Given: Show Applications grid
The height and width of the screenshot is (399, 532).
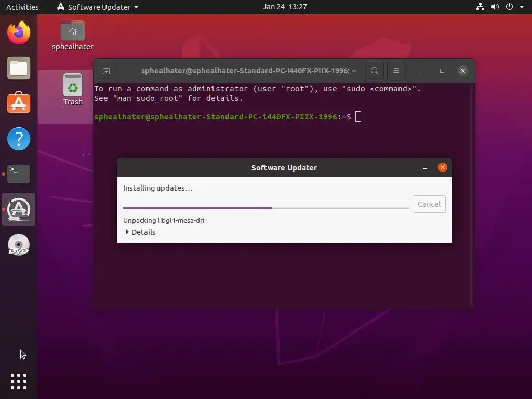Looking at the screenshot, I should [19, 381].
